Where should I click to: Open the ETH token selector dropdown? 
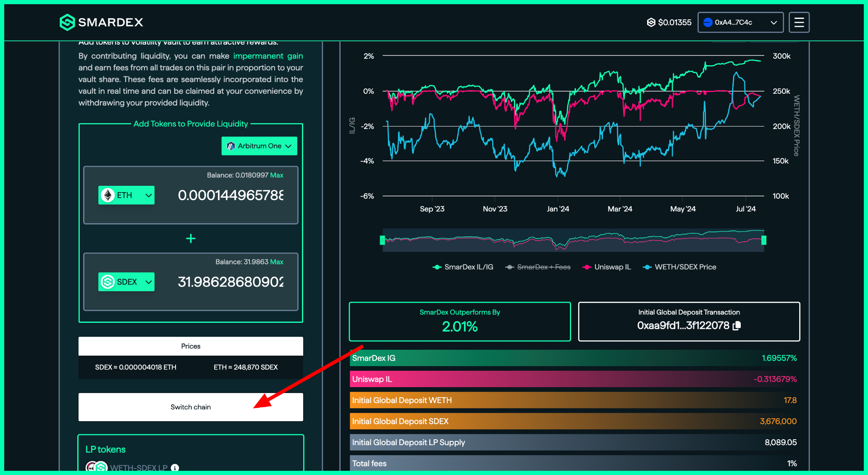pyautogui.click(x=126, y=195)
